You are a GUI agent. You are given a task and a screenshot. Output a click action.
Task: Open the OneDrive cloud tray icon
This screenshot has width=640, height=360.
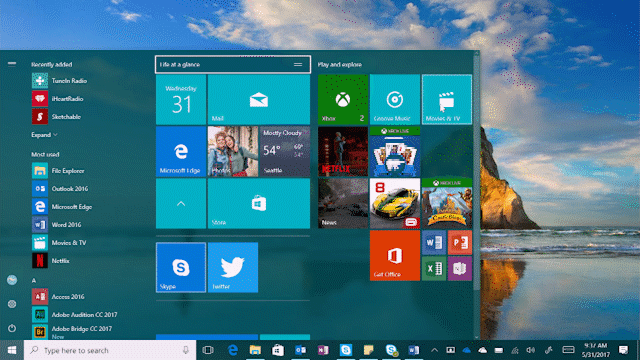[x=467, y=350]
